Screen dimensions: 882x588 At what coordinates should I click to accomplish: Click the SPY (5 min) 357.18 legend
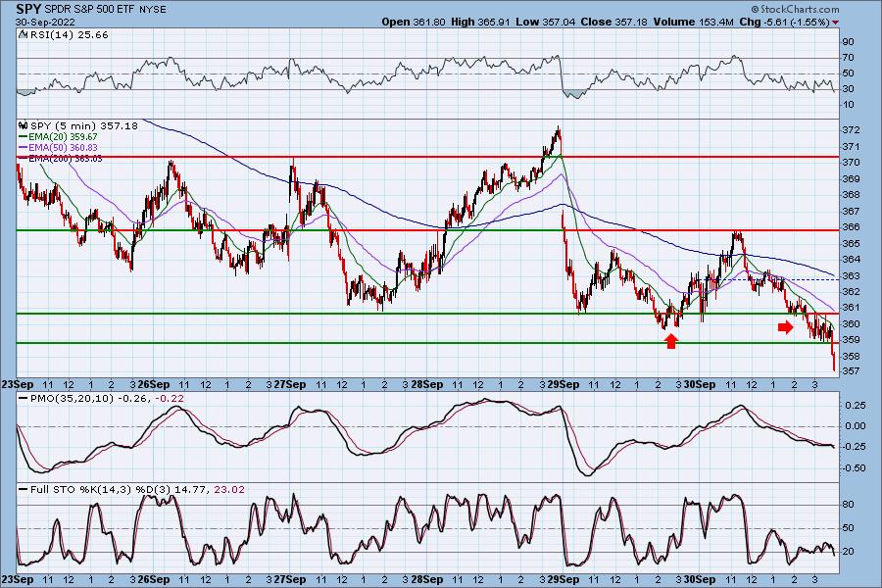(x=84, y=125)
